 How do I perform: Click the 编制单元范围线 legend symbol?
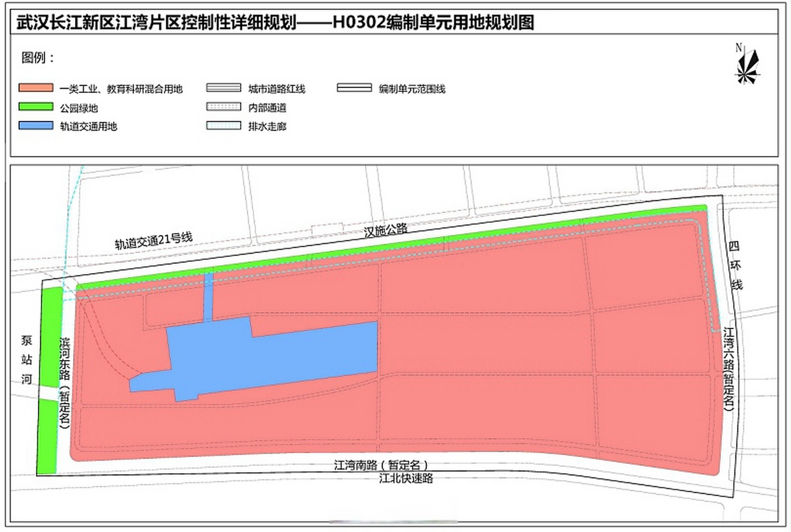pos(354,88)
